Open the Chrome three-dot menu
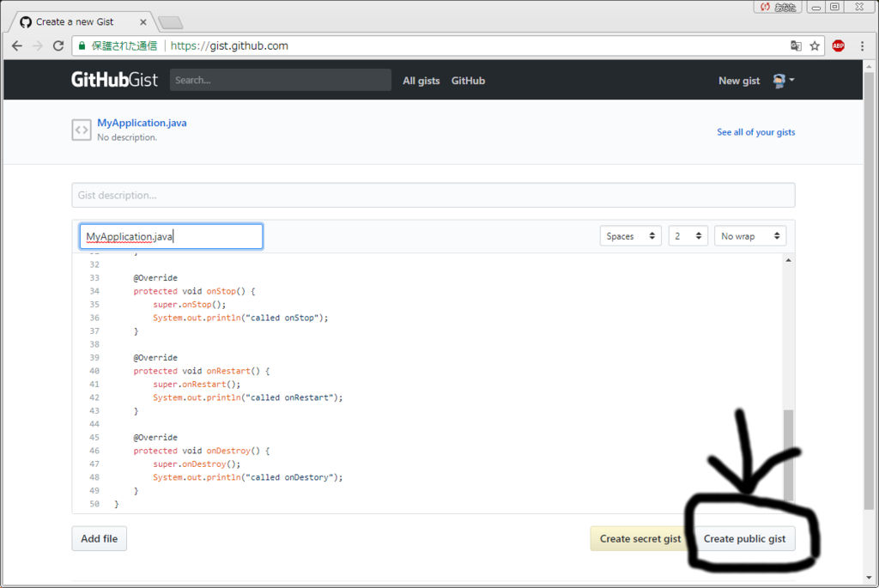This screenshot has width=879, height=588. coord(862,46)
